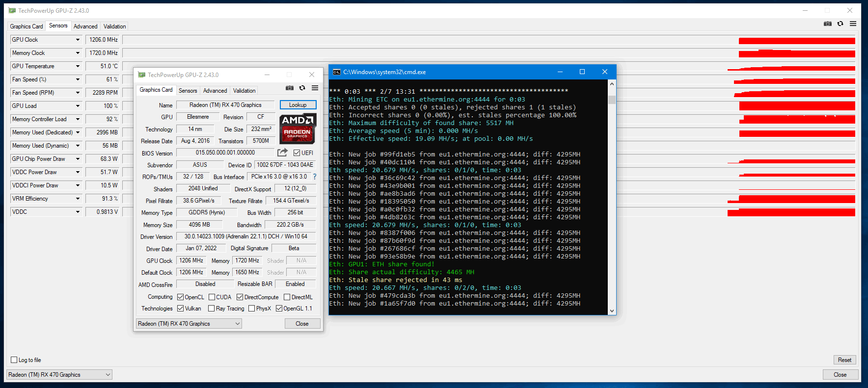Open hamburger menu in back Sensors window
The width and height of the screenshot is (868, 388).
853,24
